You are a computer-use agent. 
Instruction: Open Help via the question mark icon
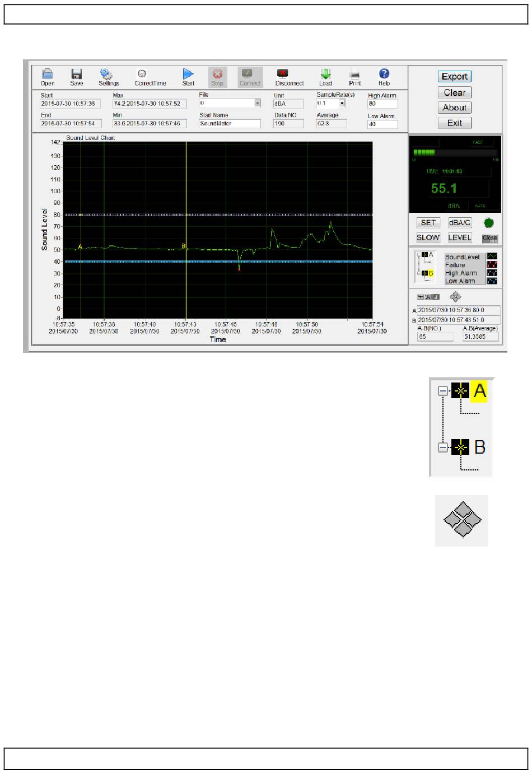click(384, 74)
